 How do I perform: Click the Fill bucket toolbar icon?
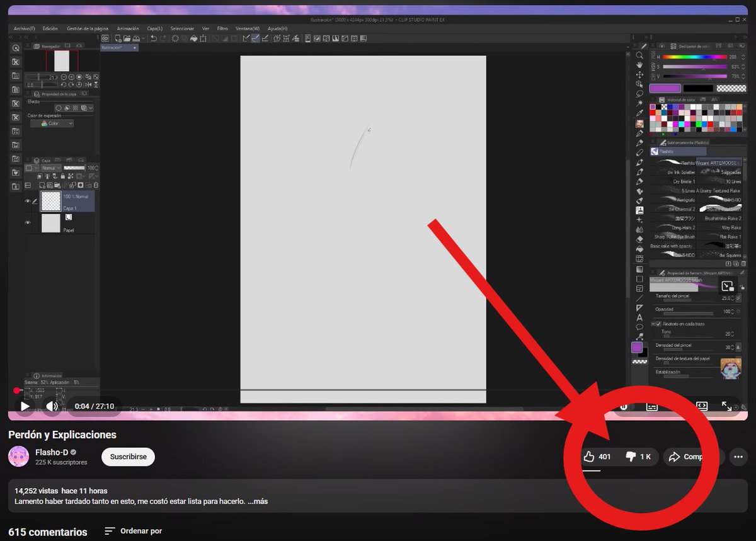(x=194, y=38)
